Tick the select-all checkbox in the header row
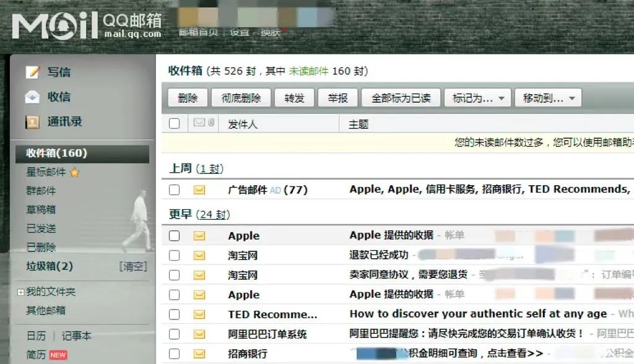This screenshot has height=364, width=634. (x=174, y=123)
